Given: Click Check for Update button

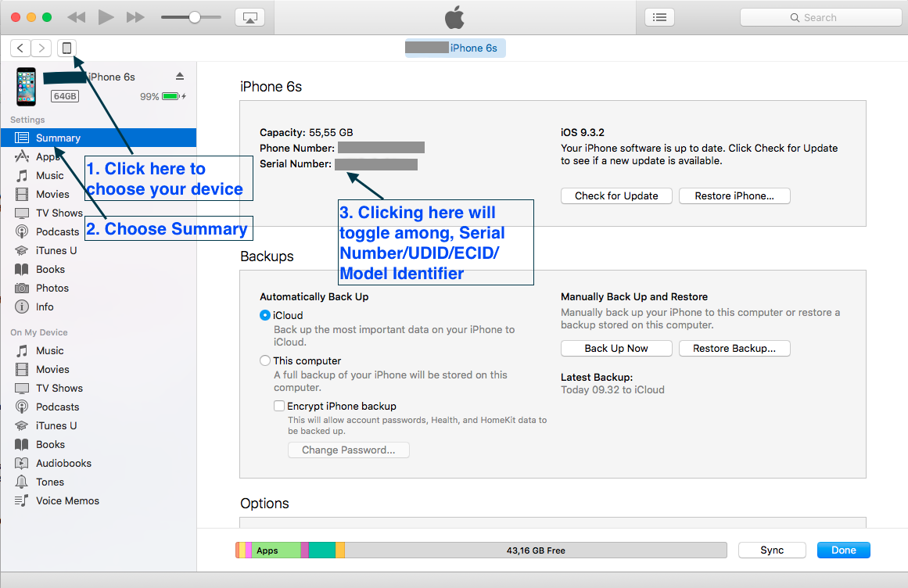Looking at the screenshot, I should pyautogui.click(x=616, y=195).
